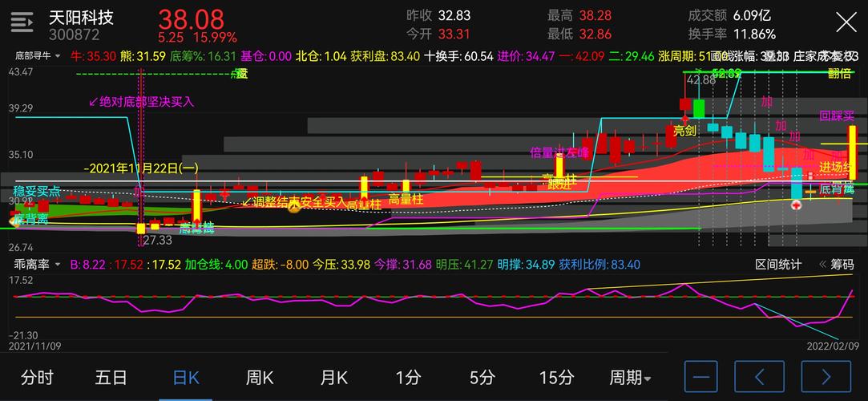Click 加仓线: 4.00 value
Screen dimensions: 868x401
coord(216,265)
